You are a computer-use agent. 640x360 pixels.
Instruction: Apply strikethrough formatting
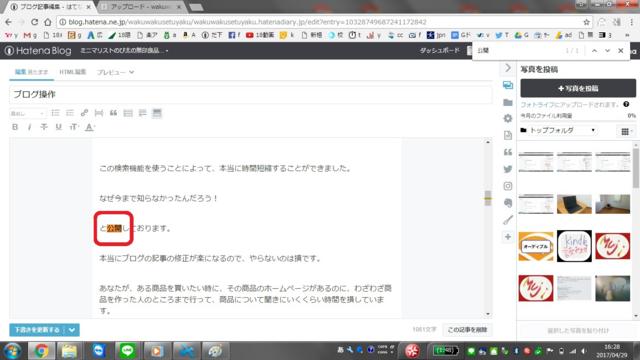tap(44, 127)
